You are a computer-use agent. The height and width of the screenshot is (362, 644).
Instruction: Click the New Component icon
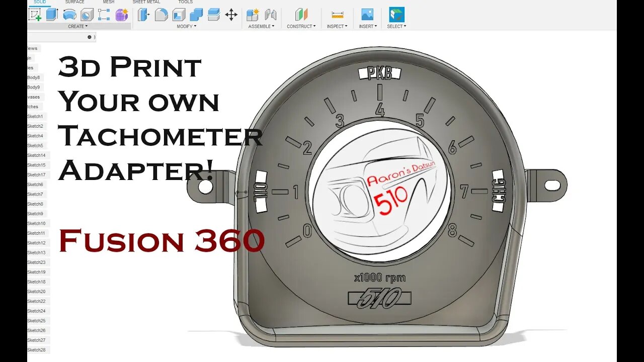click(253, 15)
